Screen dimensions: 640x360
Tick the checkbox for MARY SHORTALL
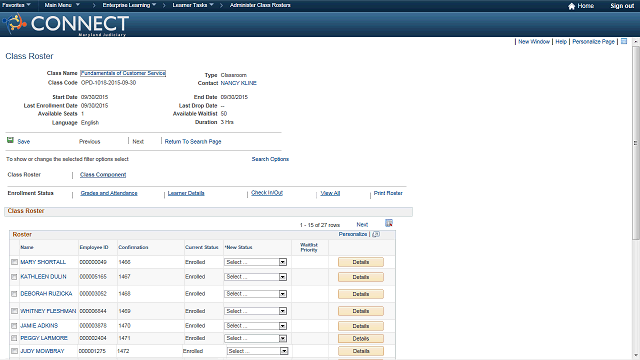14,262
